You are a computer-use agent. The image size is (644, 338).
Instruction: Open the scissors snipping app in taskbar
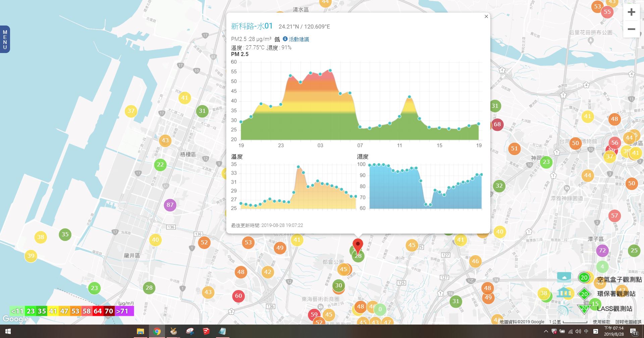[x=190, y=331]
